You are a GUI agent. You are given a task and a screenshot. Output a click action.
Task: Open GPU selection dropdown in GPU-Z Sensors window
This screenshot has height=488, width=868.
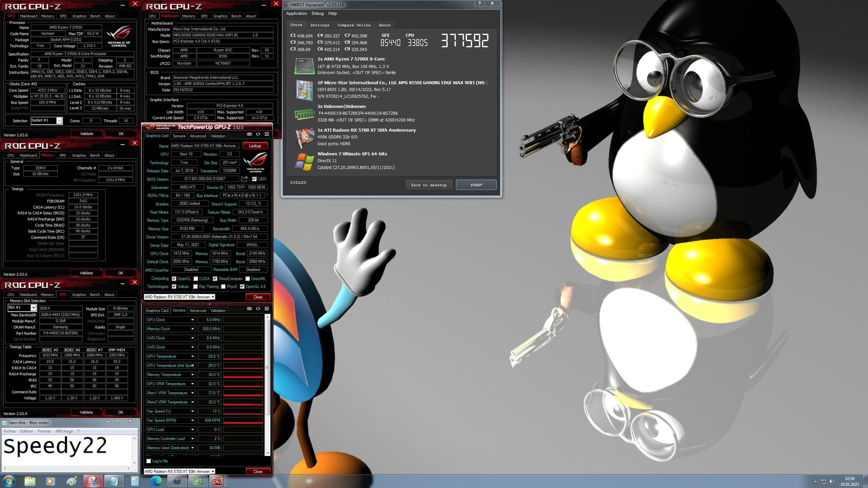click(179, 471)
